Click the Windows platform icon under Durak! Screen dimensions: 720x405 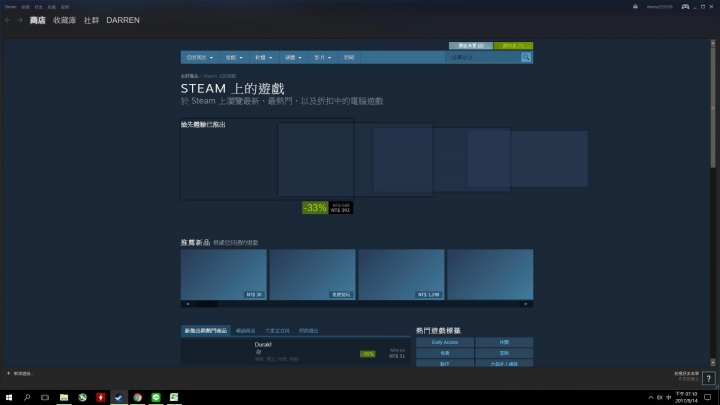click(258, 352)
